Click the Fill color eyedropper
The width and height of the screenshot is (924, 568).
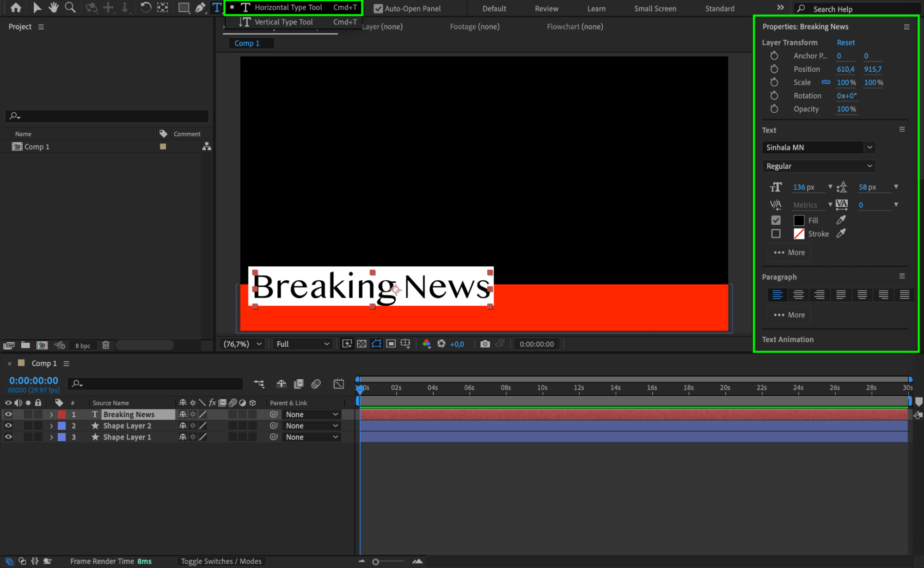841,220
